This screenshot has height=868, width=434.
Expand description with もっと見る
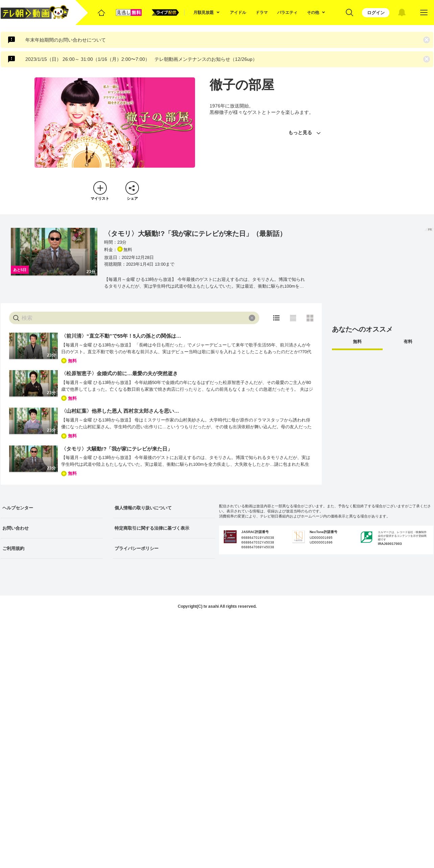[x=304, y=133]
